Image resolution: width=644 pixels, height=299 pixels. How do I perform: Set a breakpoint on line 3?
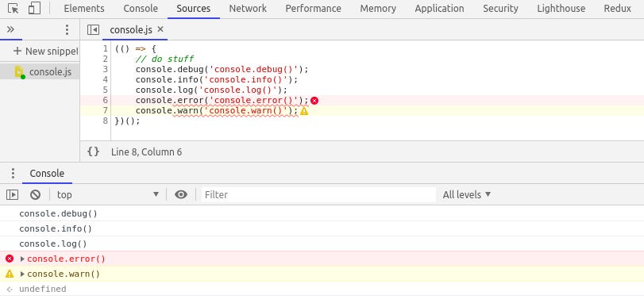pos(105,69)
